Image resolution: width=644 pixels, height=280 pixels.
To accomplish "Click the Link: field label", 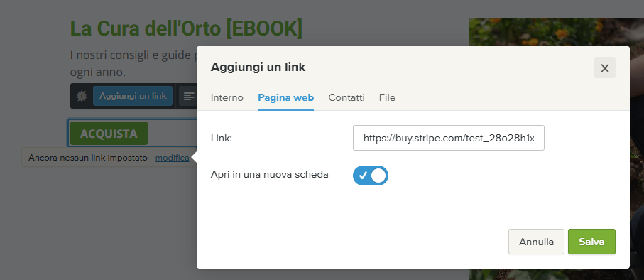I will [x=222, y=139].
